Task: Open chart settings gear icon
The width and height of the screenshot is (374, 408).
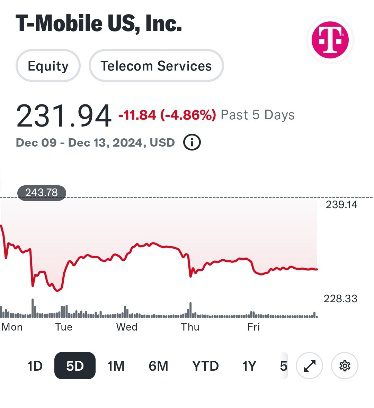Action: 345,366
